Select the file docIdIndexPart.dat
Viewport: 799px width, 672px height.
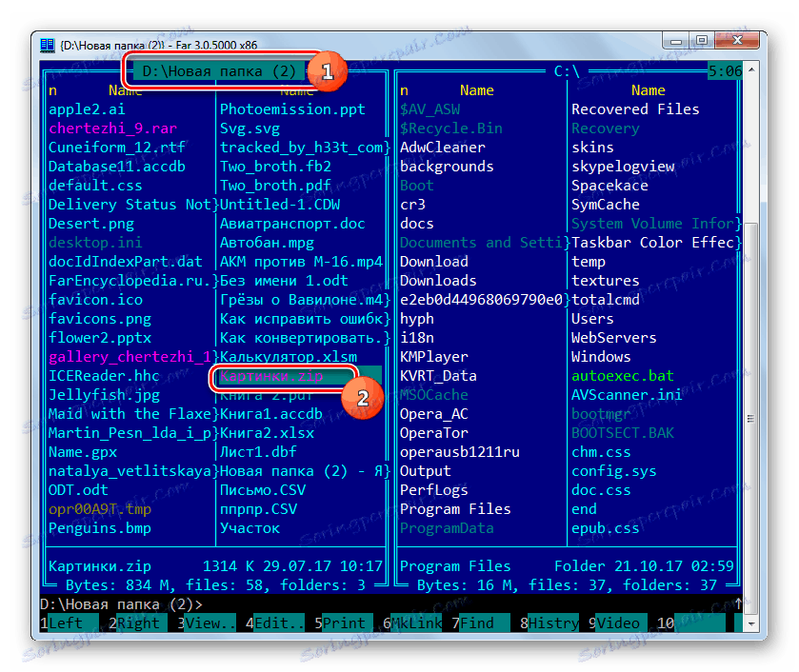click(126, 262)
